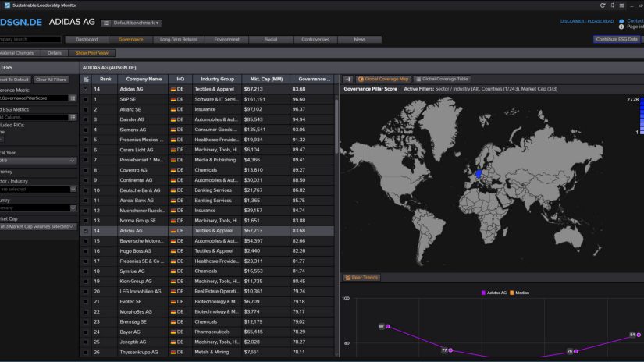This screenshot has width=644, height=362.
Task: Sort by Governance column header
Action: click(315, 80)
